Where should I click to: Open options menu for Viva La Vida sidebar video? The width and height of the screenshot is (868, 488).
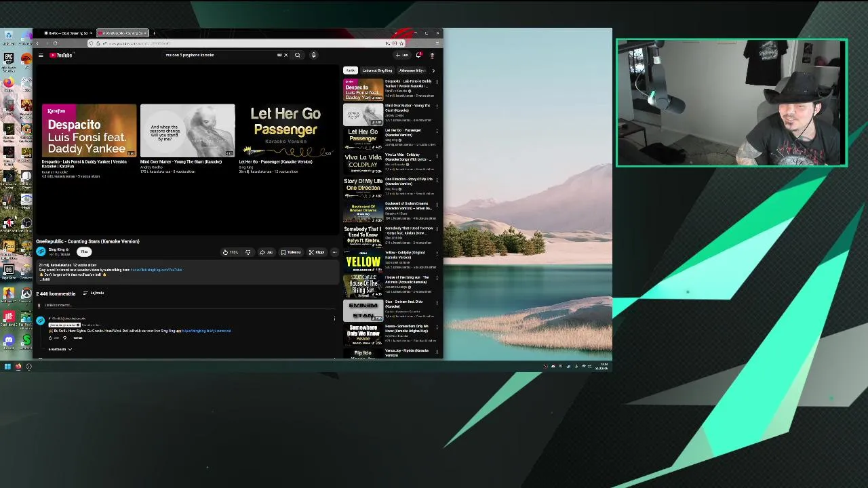click(437, 155)
